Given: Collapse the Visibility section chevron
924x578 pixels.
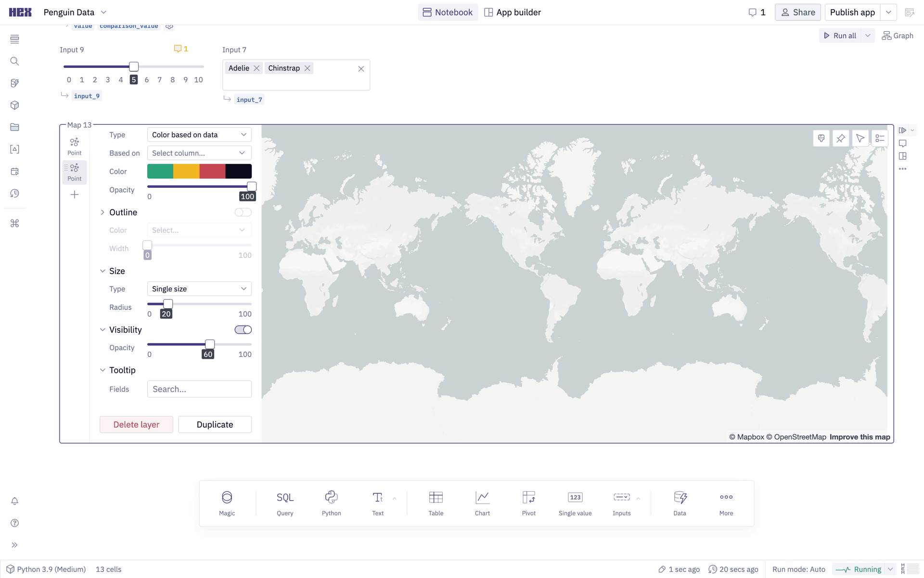Looking at the screenshot, I should point(103,330).
